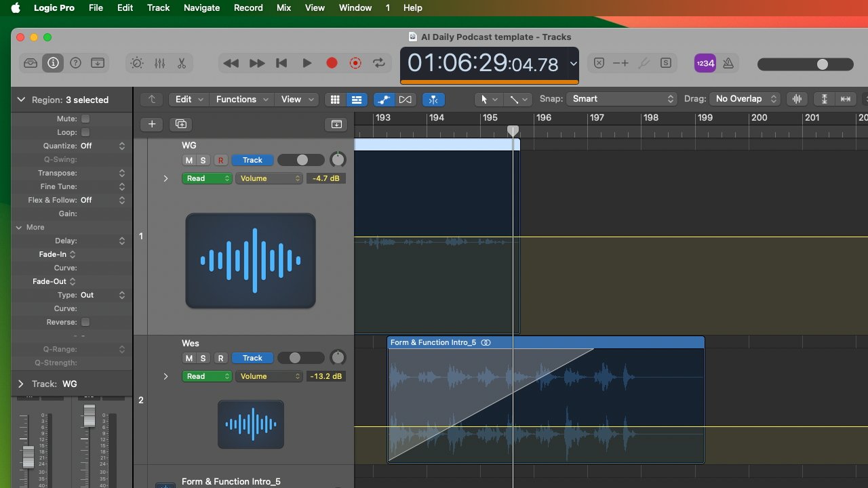Open the Mix menu
The image size is (868, 488).
[283, 7]
